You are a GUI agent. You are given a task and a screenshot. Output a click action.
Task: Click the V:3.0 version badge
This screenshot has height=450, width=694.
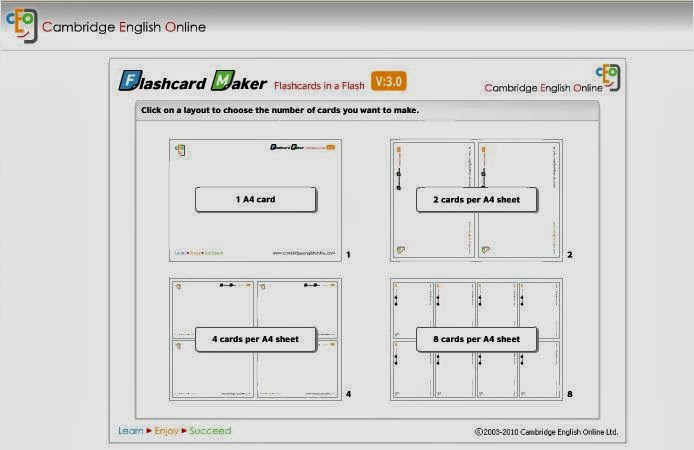pyautogui.click(x=389, y=81)
